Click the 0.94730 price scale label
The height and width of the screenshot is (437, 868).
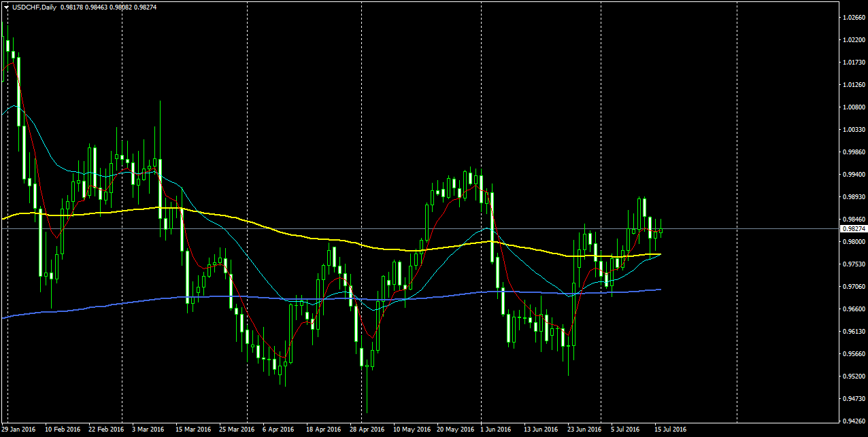854,399
